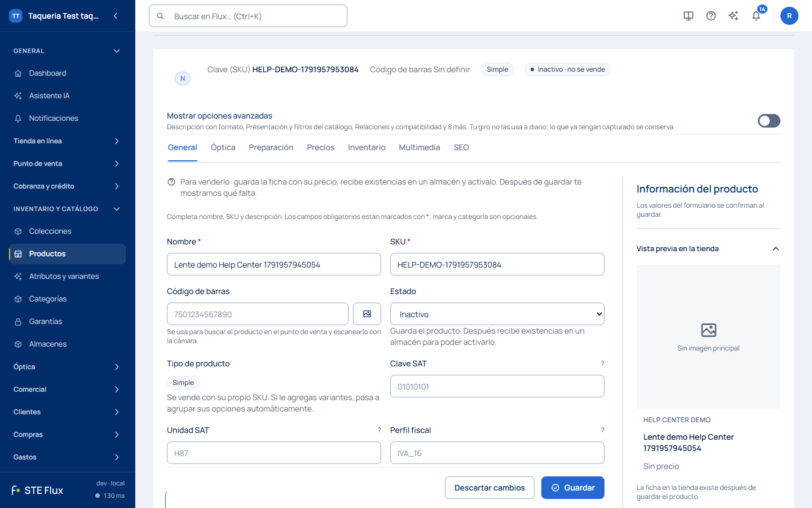812x508 pixels.
Task: Open the notification bell in top bar
Action: pos(756,16)
